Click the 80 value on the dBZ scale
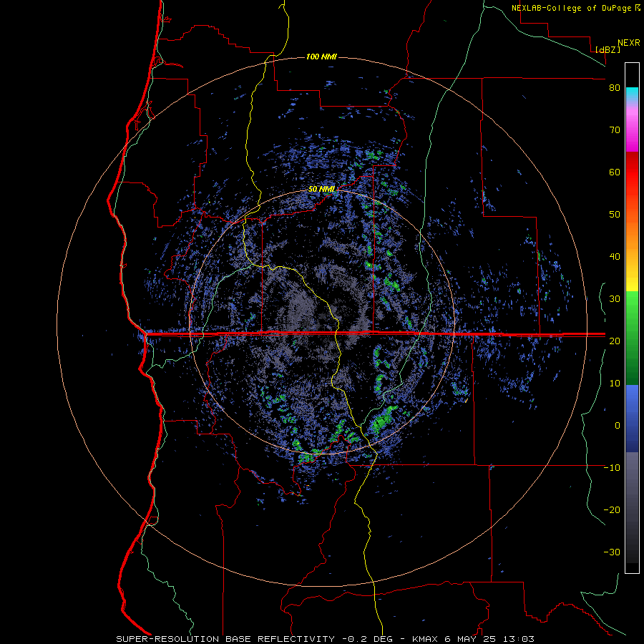 pos(615,88)
